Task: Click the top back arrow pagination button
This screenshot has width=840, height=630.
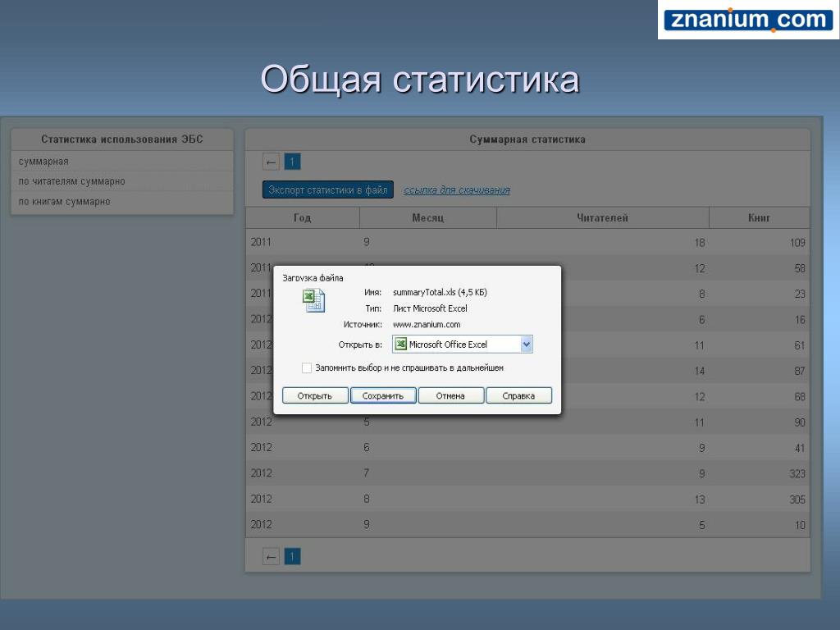Action: 271,162
